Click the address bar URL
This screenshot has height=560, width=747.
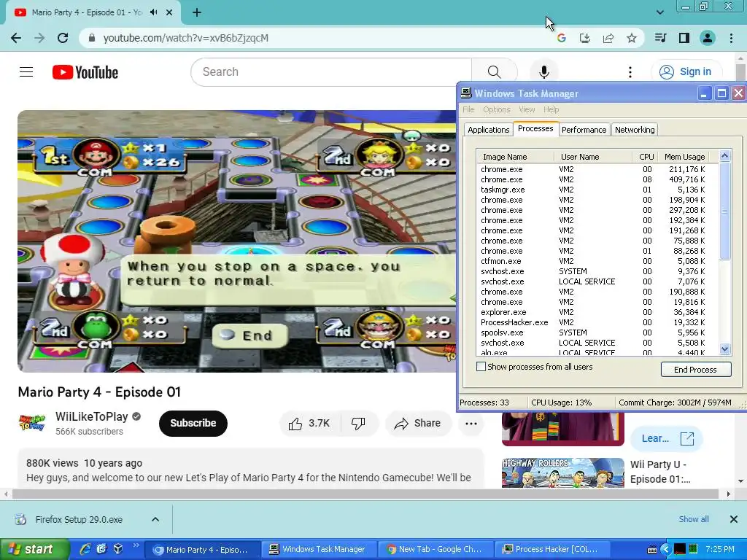(186, 38)
